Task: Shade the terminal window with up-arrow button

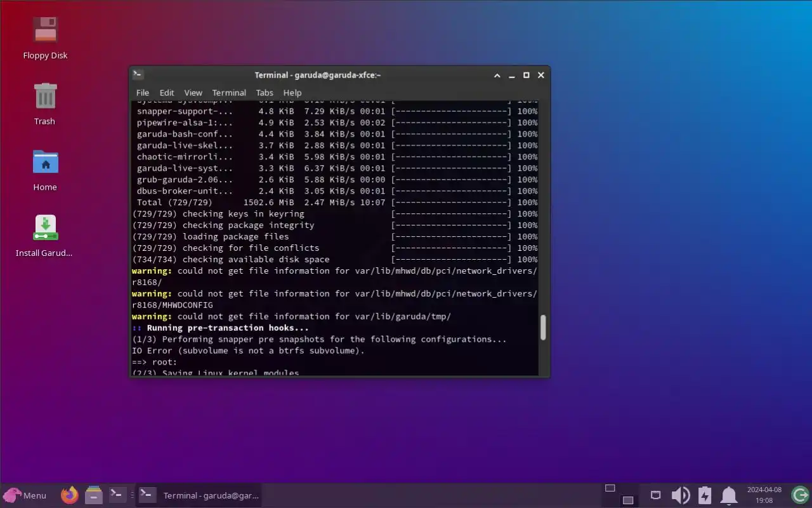Action: pyautogui.click(x=497, y=75)
